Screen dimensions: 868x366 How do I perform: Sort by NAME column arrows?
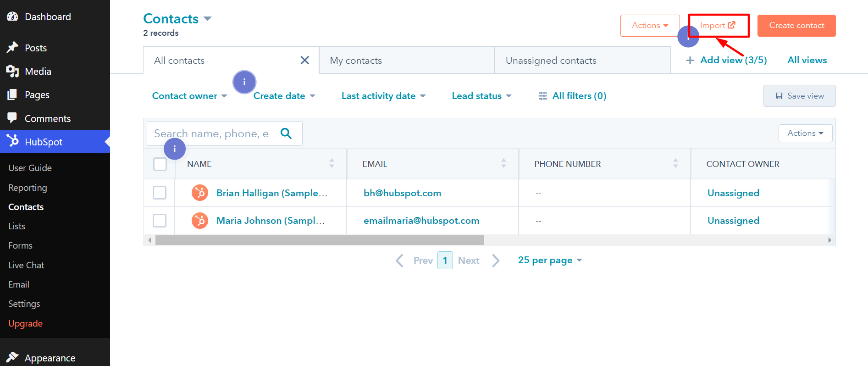click(332, 163)
